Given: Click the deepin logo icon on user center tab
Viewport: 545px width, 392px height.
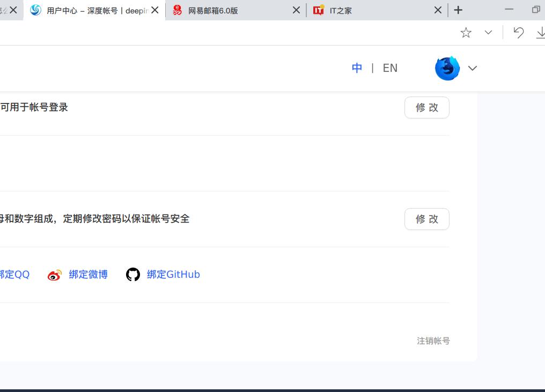Looking at the screenshot, I should point(35,10).
